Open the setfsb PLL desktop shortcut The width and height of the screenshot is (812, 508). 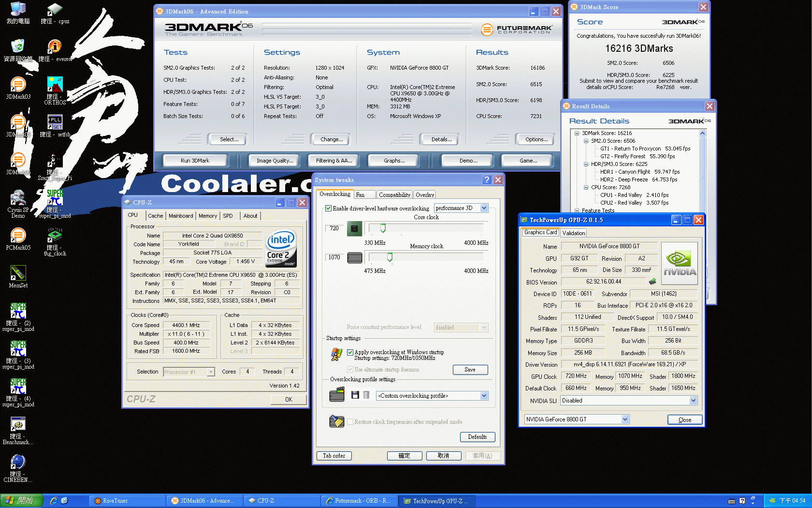pos(55,126)
